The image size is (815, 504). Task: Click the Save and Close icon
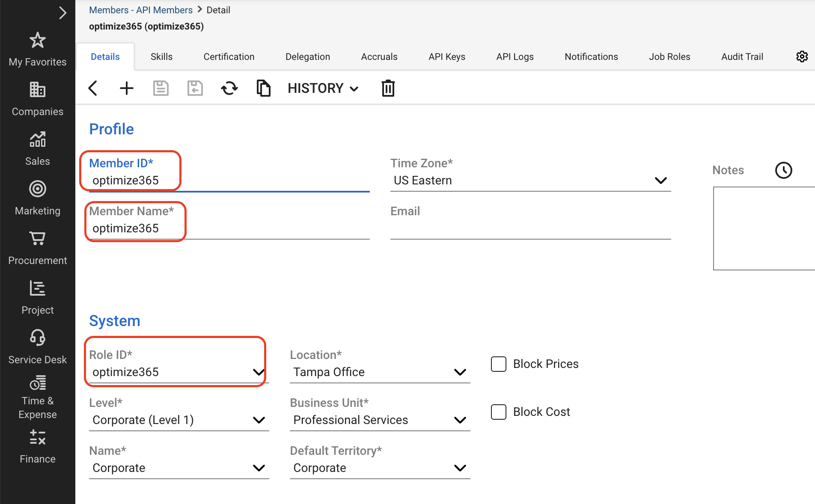[x=195, y=88]
